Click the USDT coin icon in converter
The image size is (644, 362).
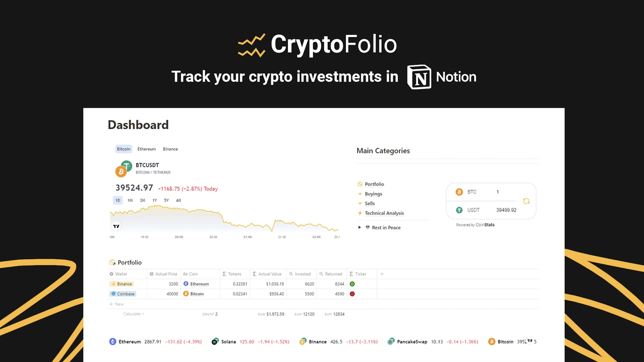[459, 210]
